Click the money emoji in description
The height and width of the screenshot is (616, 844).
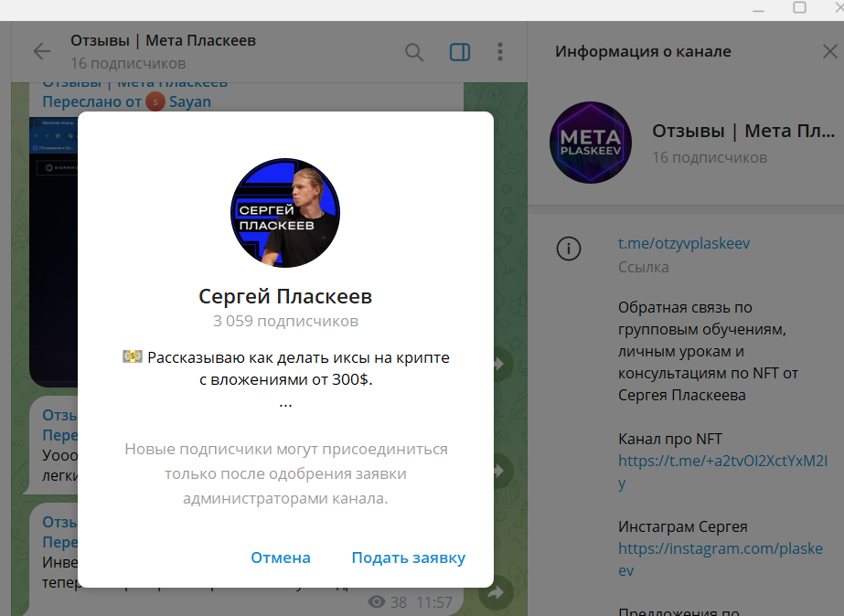click(133, 356)
